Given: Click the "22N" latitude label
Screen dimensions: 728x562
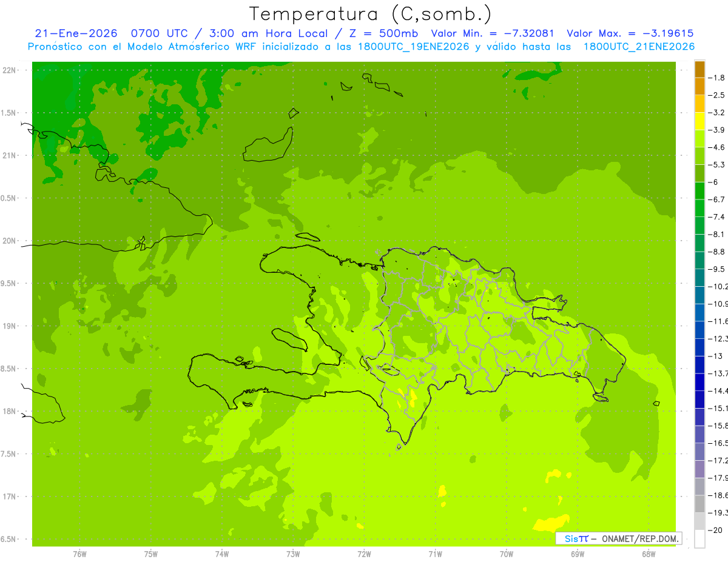Looking at the screenshot, I should click(x=10, y=70).
